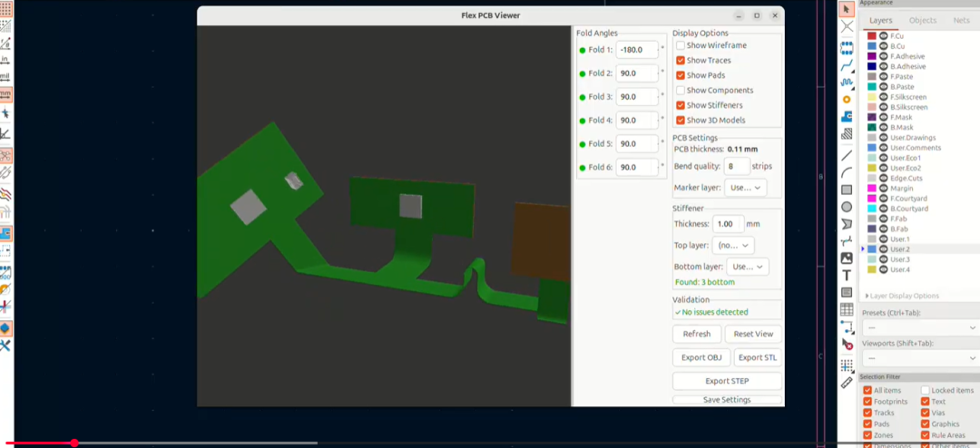Select the add image tool
This screenshot has width=980, height=448.
click(847, 258)
